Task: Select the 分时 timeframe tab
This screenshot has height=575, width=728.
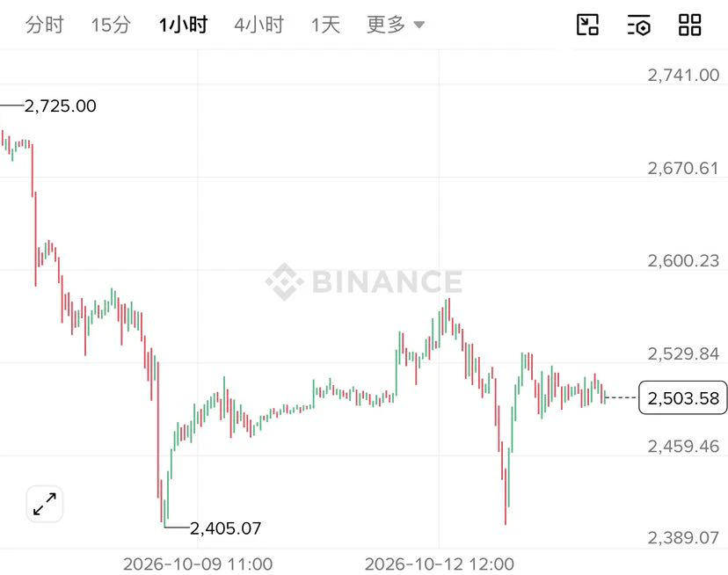Action: [44, 25]
